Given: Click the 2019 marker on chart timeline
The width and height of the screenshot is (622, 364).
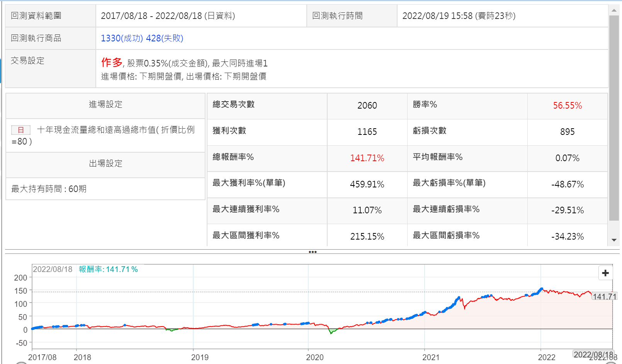Looking at the screenshot, I should (x=200, y=357).
